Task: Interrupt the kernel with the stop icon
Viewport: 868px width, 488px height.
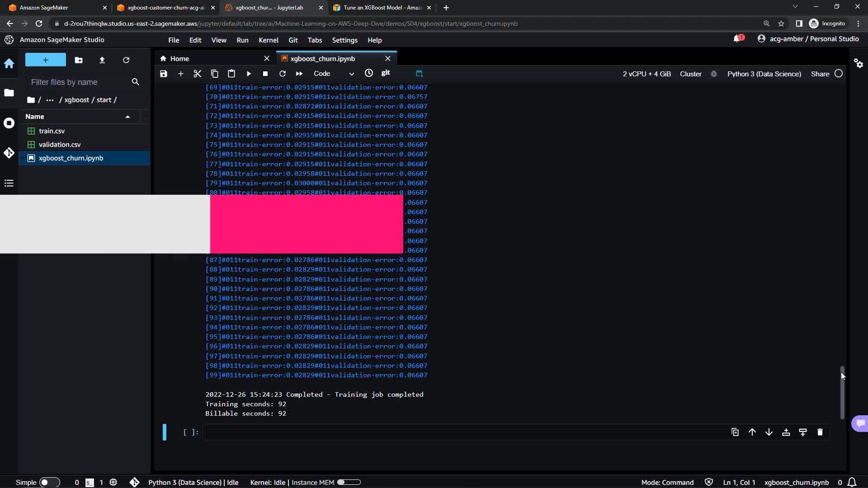Action: click(265, 74)
